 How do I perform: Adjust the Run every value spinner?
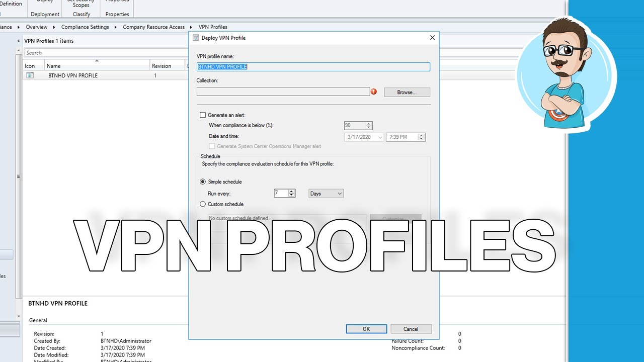[x=292, y=193]
